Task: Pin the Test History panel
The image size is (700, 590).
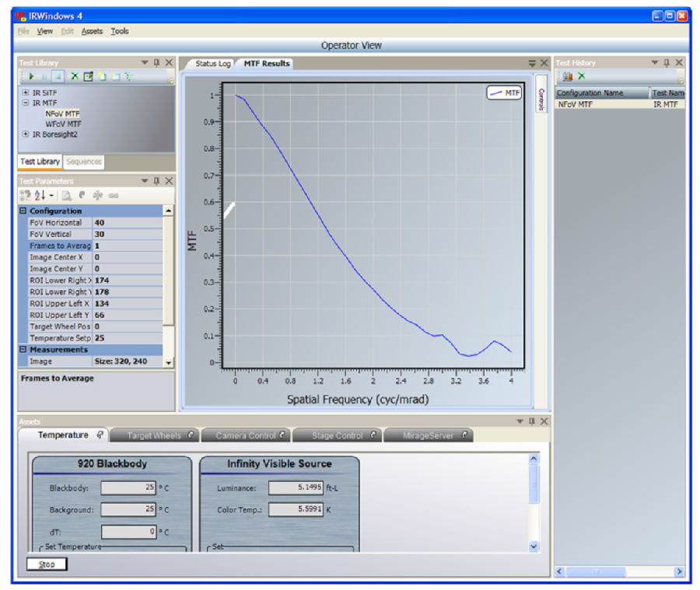Action: (667, 62)
